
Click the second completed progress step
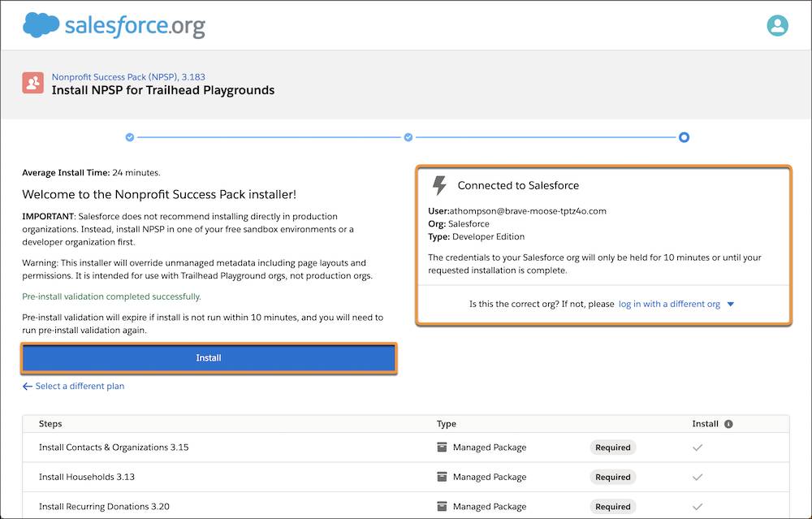click(408, 137)
